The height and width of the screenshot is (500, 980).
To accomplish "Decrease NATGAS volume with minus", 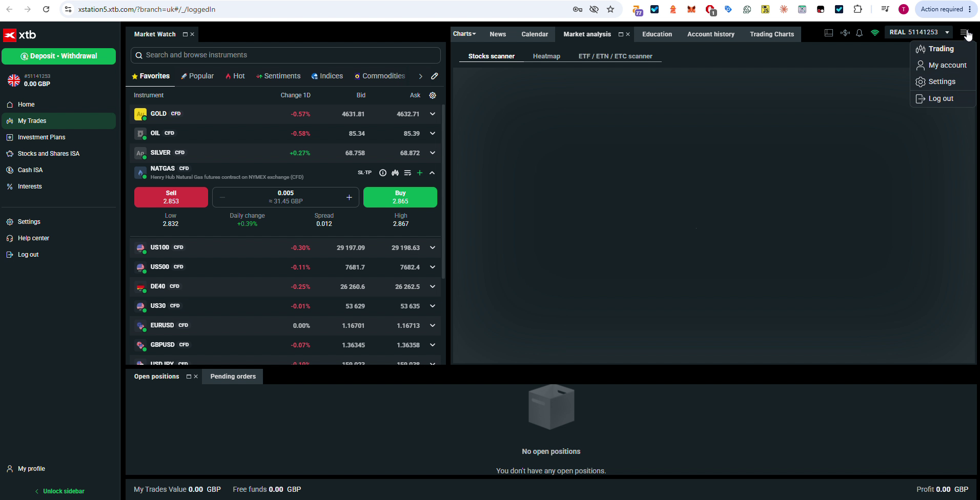I will point(222,197).
